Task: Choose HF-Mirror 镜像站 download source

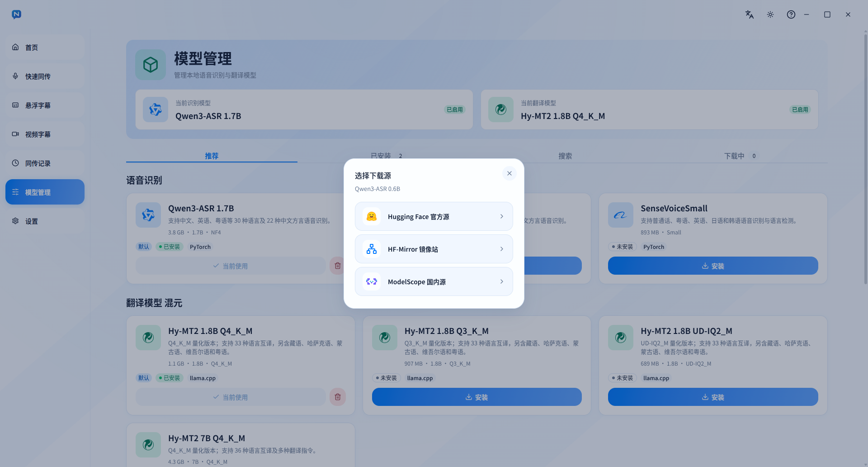Action: (434, 249)
